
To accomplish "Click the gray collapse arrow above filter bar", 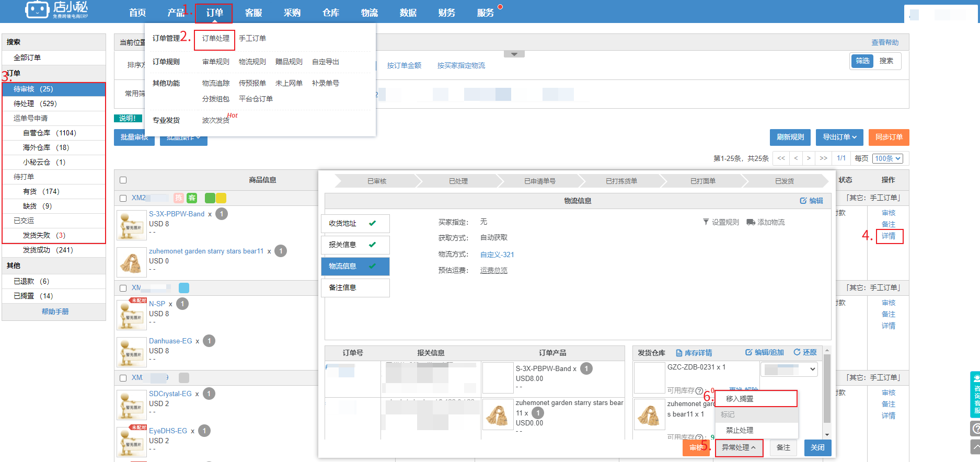I will coord(514,54).
